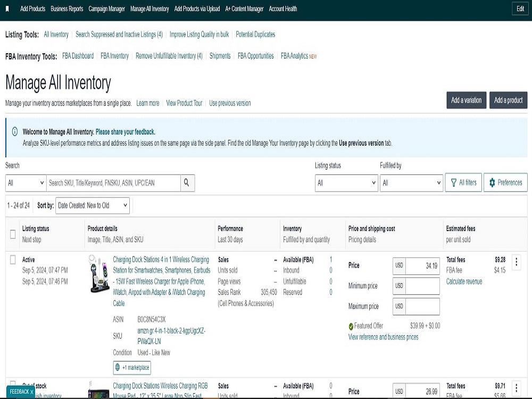Open three-dot menu for $34.19 listing
The width and height of the screenshot is (532, 399).
[516, 262]
